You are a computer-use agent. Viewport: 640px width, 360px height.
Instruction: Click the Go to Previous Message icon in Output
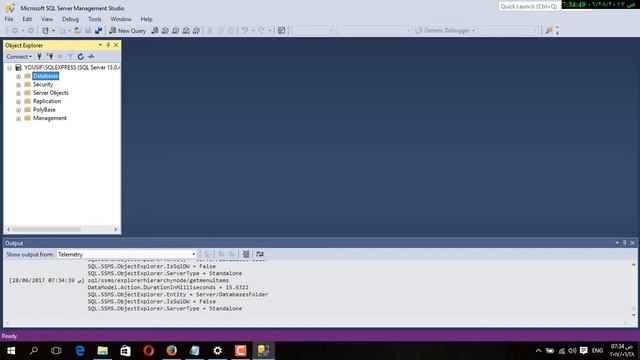221,254
